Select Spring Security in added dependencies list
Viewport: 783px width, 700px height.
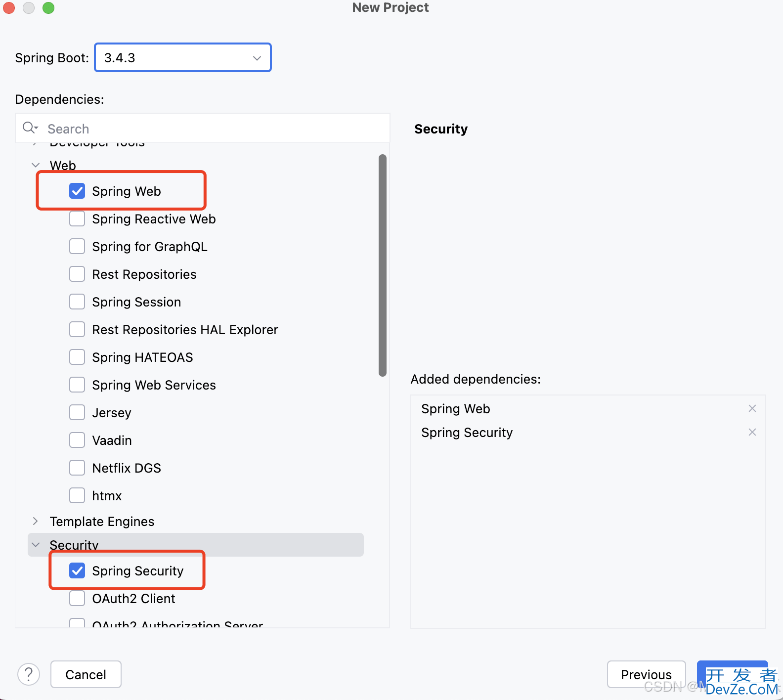467,432
